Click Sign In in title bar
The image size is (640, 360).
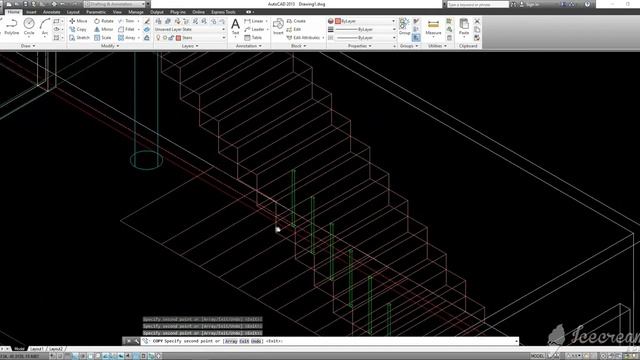(532, 4)
